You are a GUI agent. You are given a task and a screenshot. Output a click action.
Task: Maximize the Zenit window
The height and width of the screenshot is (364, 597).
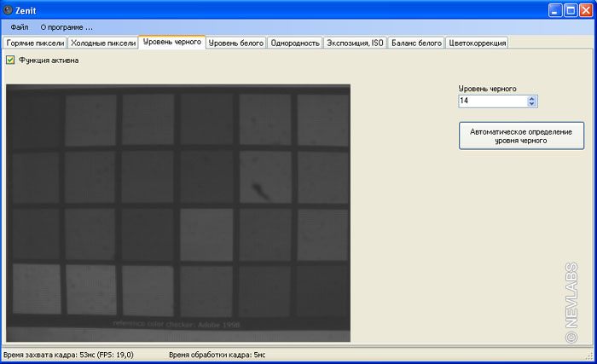click(570, 9)
